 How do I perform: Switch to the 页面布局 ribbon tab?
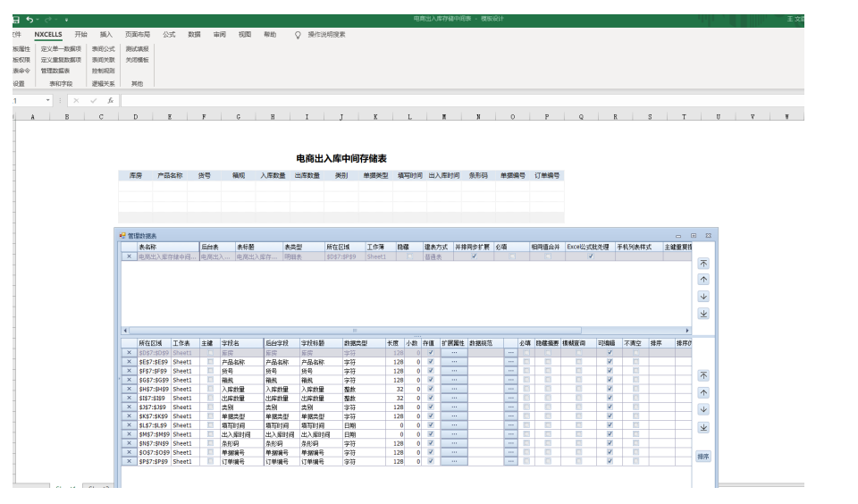pos(138,34)
